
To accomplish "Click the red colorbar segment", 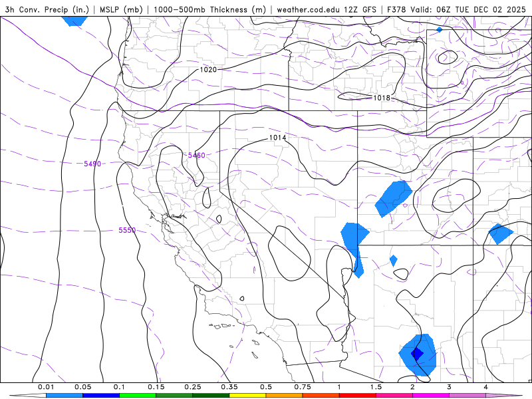I will (358, 396).
